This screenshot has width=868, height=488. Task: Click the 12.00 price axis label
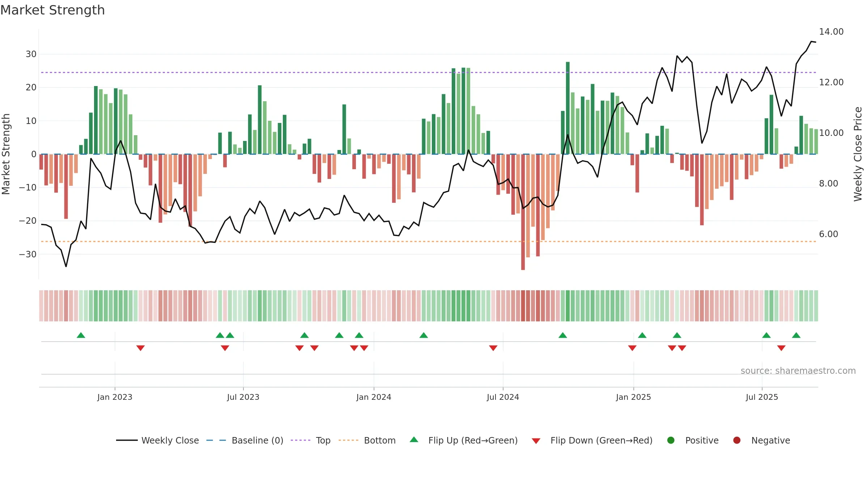[x=831, y=82]
